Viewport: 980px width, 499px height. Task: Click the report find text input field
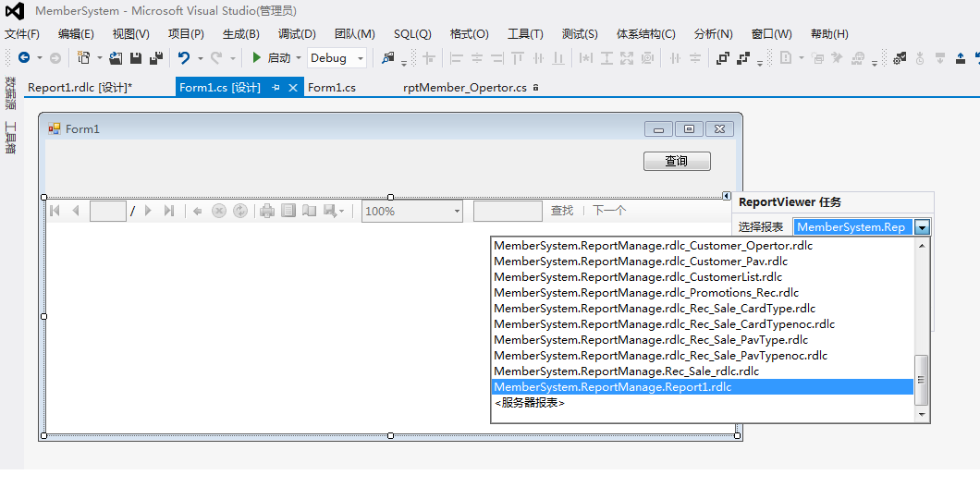[x=508, y=211]
